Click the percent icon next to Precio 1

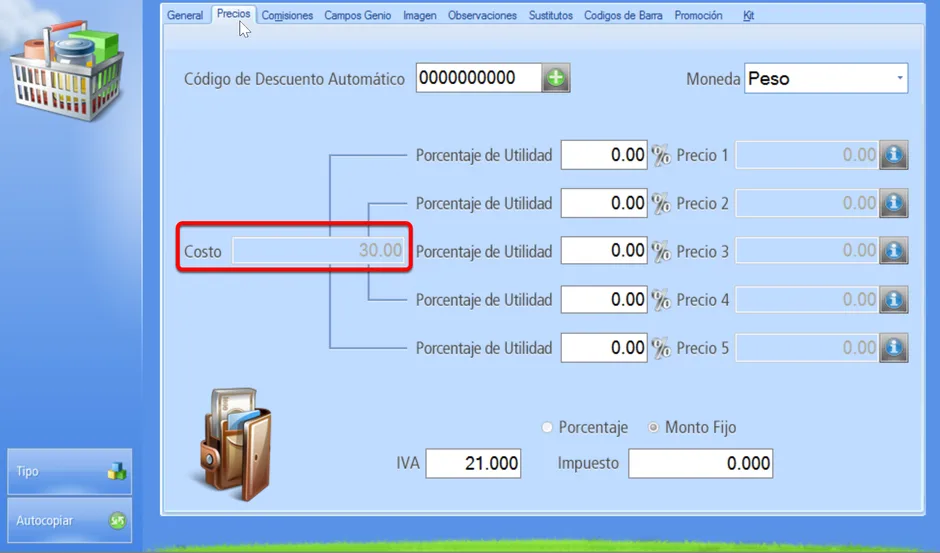[661, 155]
